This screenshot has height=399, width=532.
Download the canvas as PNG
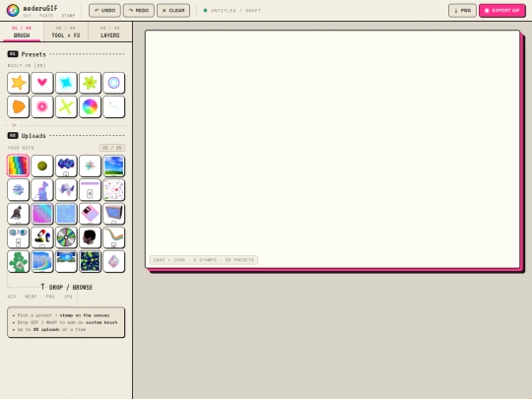pyautogui.click(x=462, y=11)
